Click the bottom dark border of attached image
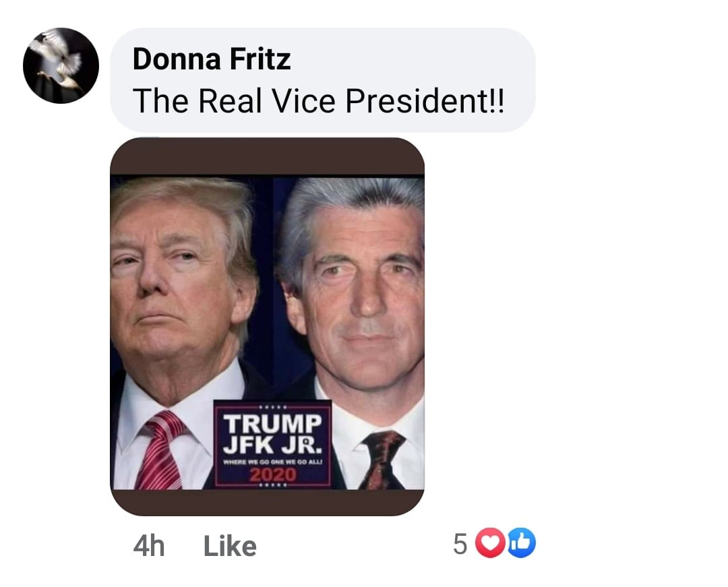 click(x=267, y=503)
